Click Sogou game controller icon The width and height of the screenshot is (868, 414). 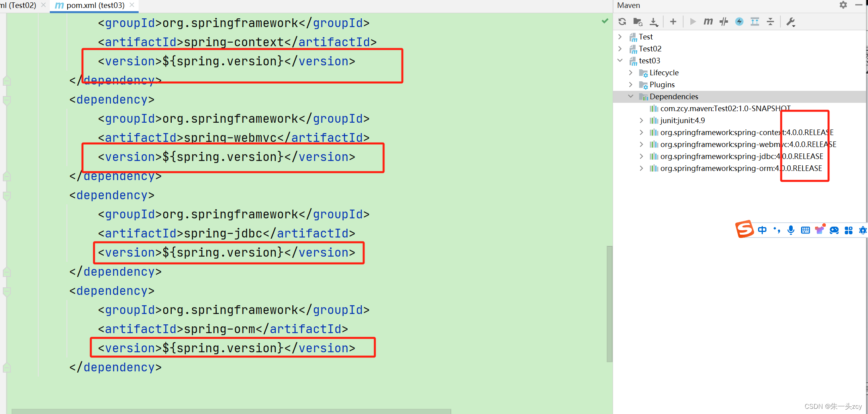834,230
